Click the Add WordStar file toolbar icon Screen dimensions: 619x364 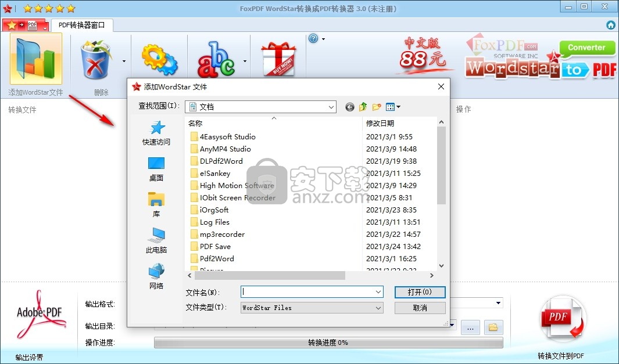[x=36, y=59]
